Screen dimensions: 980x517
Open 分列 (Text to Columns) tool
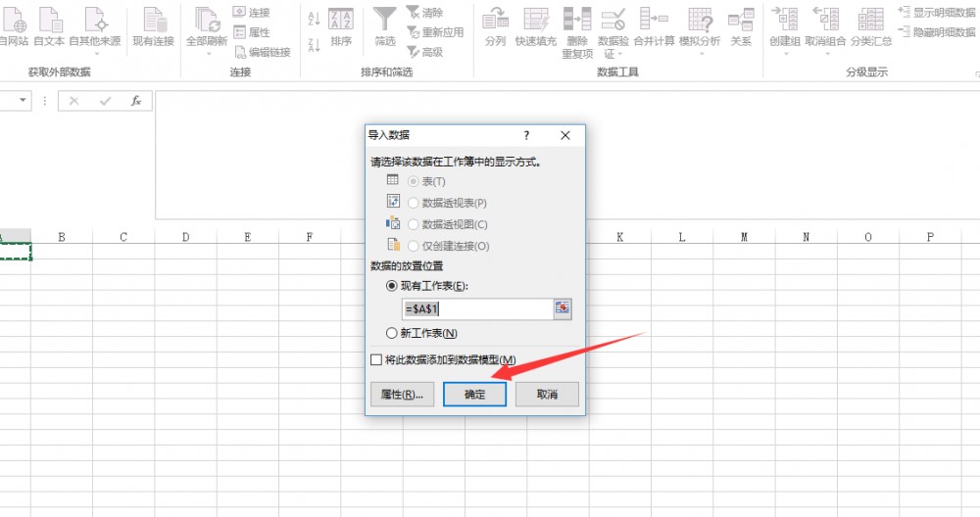(x=496, y=20)
